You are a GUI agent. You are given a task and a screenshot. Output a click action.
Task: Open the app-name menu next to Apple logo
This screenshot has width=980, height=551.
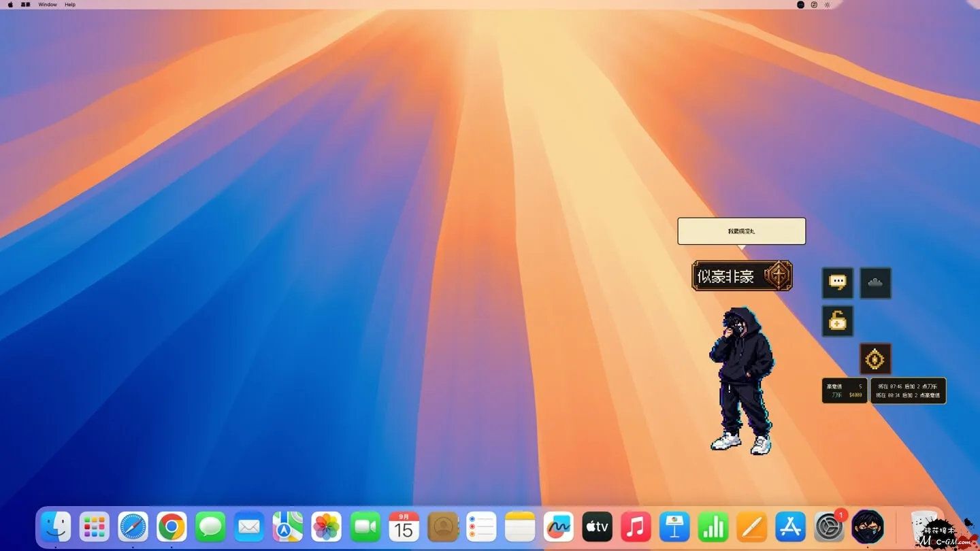tap(26, 5)
